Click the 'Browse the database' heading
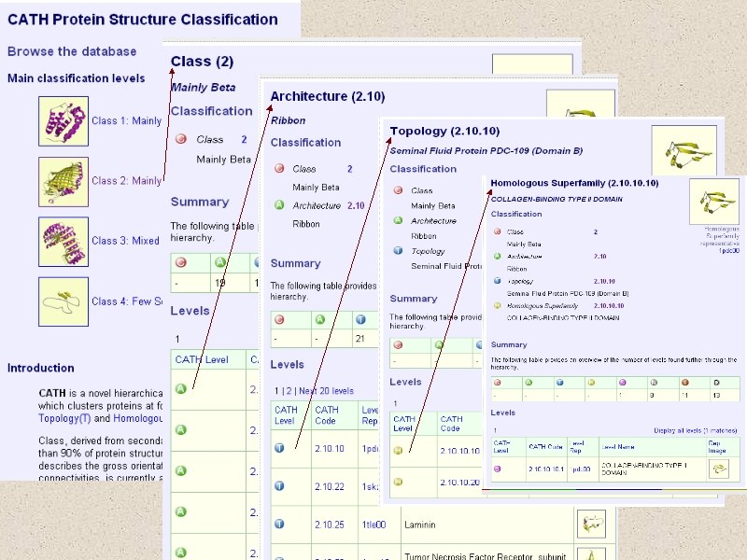This screenshot has width=747, height=560. 72,51
